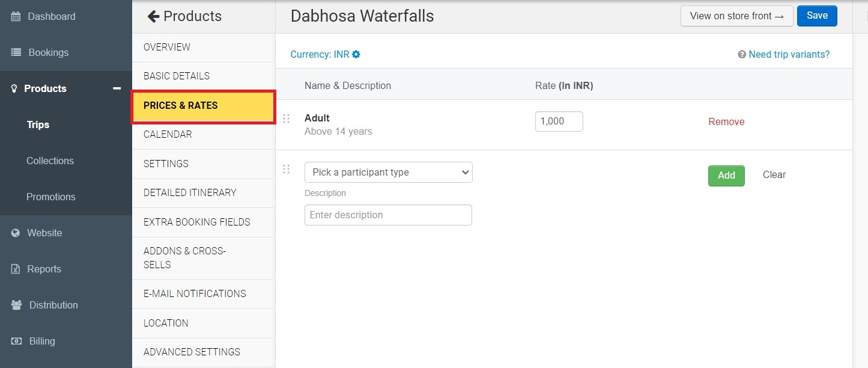Click the Adult rate input field
Viewport: 868px width, 368px height.
(559, 121)
